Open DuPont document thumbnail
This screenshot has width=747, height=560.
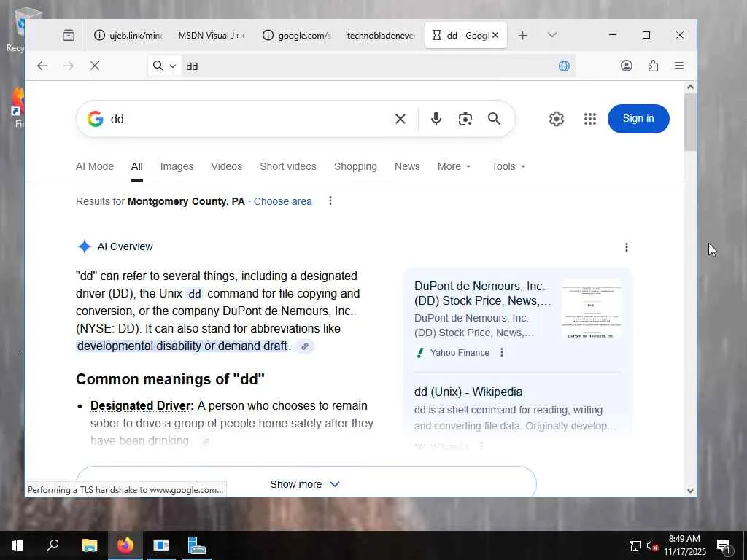(x=591, y=308)
